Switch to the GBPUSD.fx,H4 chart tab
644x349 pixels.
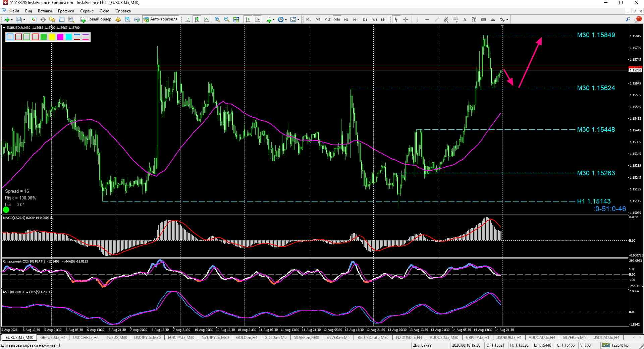click(x=53, y=338)
